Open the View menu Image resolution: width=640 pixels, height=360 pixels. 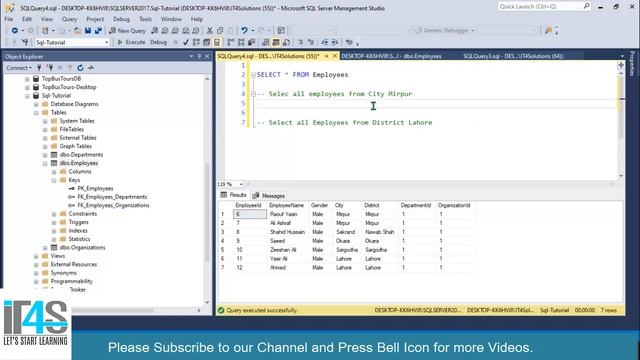coord(47,19)
